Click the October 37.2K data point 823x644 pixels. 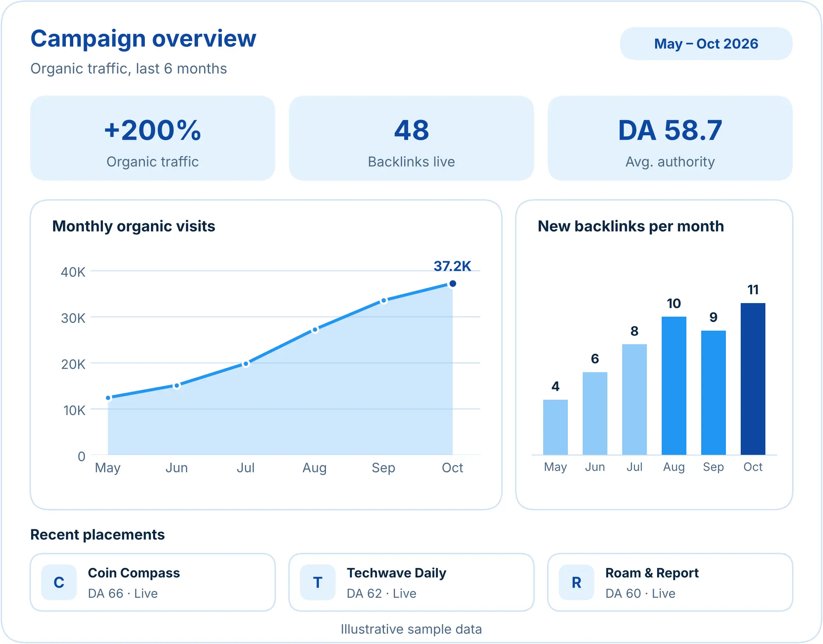click(453, 283)
